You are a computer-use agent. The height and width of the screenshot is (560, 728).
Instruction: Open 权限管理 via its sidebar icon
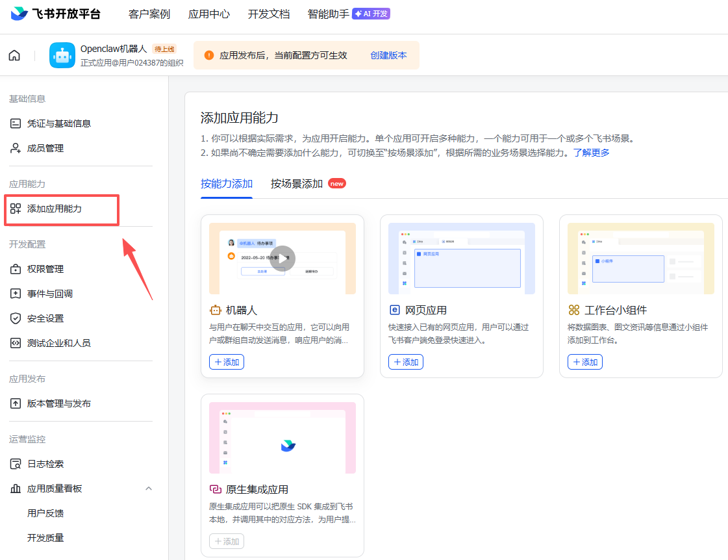coord(17,268)
